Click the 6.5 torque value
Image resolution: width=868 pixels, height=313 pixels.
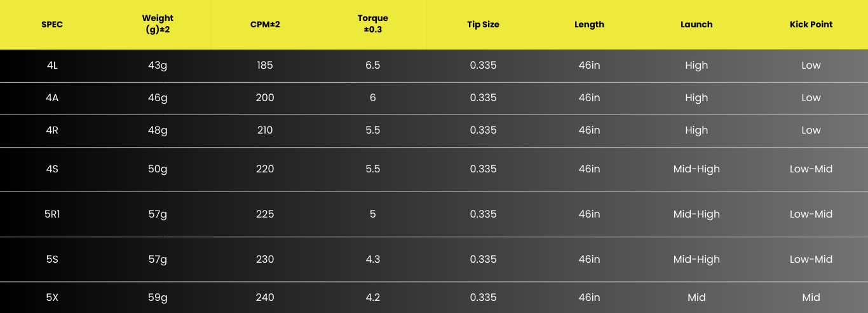pos(372,66)
